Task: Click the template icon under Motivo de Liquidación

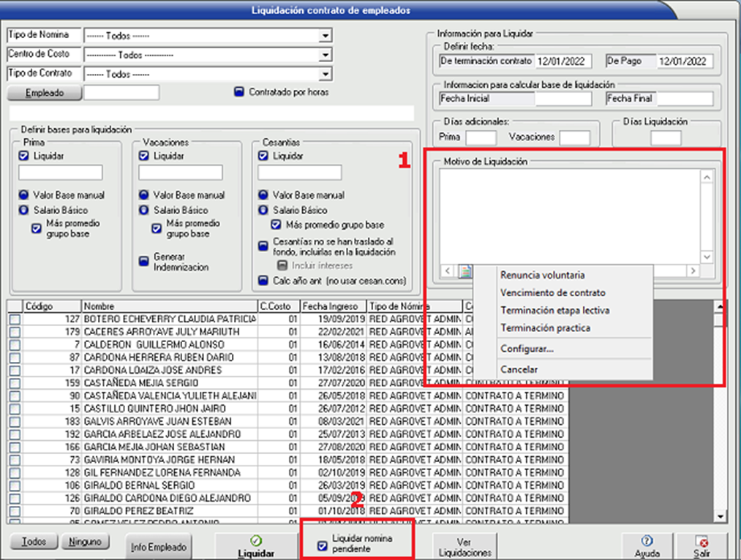Action: [x=465, y=272]
